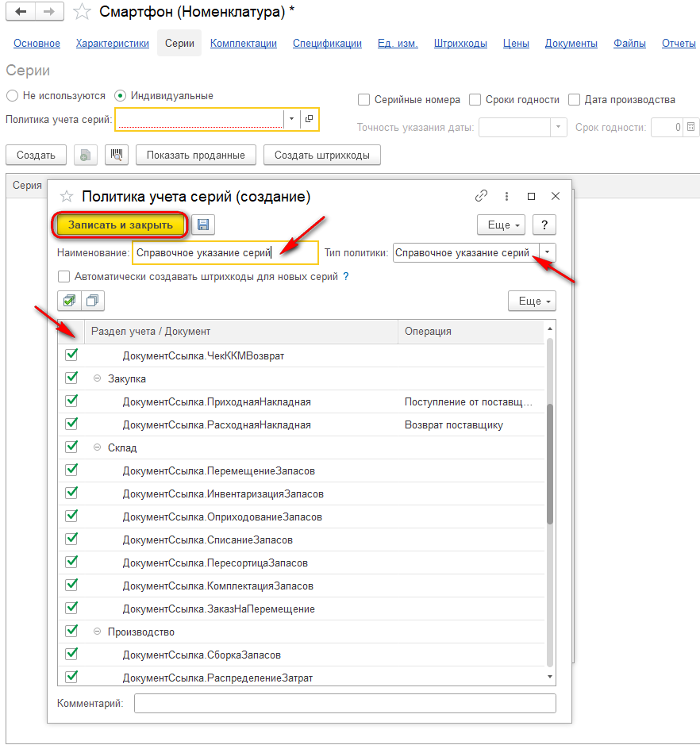The height and width of the screenshot is (745, 700).
Task: Open the dialog's three-dot options menu
Action: (506, 196)
